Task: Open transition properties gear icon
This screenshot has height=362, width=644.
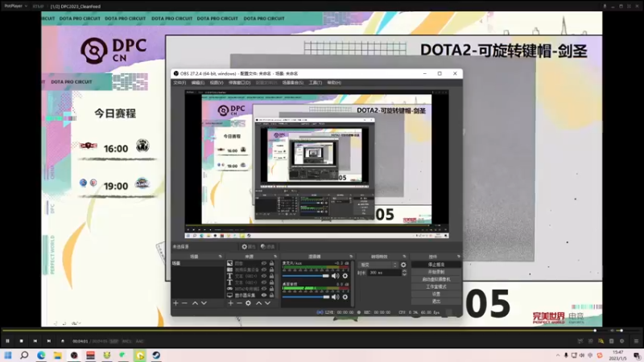Action: (403, 265)
